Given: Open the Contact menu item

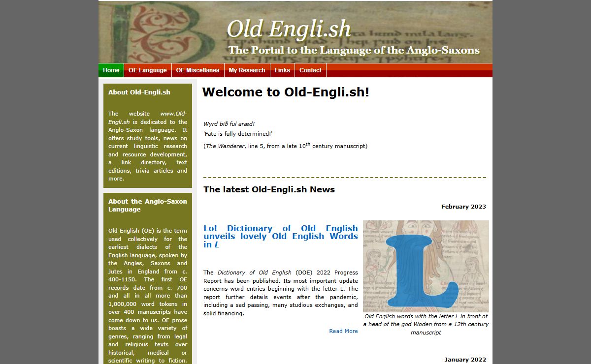Looking at the screenshot, I should point(310,70).
